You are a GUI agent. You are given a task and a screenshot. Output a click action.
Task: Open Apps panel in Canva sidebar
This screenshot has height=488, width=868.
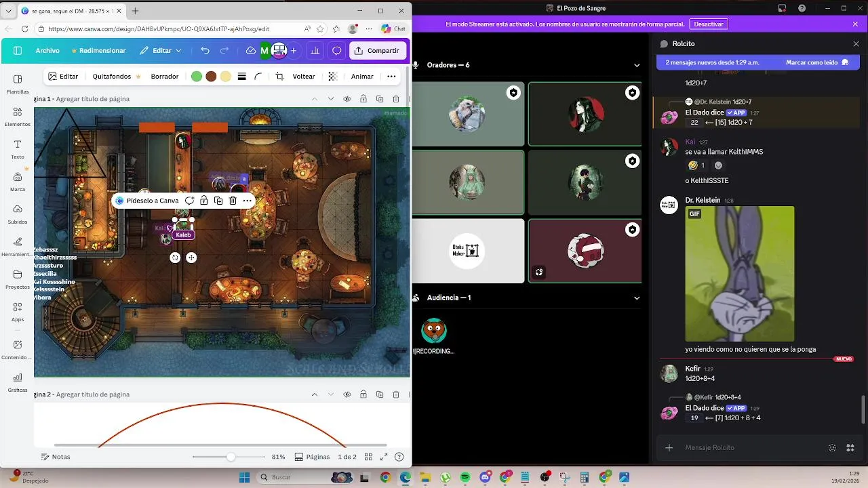[x=18, y=312]
